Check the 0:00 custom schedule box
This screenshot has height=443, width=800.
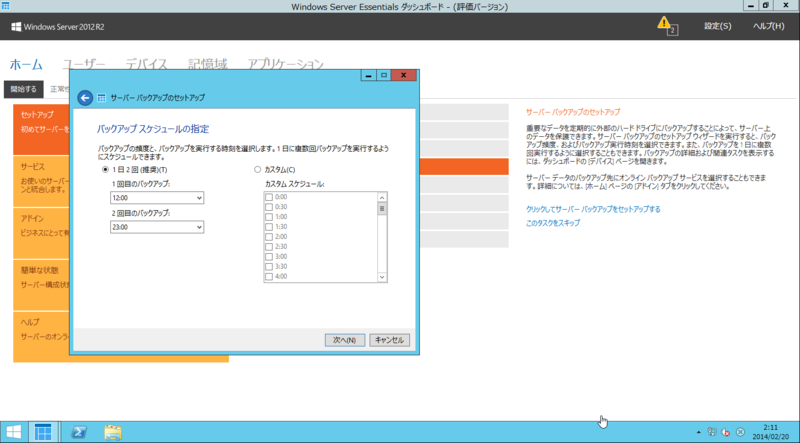pyautogui.click(x=269, y=197)
